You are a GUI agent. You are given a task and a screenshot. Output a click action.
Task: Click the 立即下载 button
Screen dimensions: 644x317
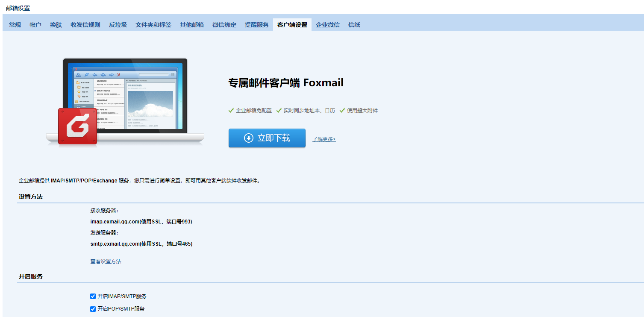coord(267,138)
